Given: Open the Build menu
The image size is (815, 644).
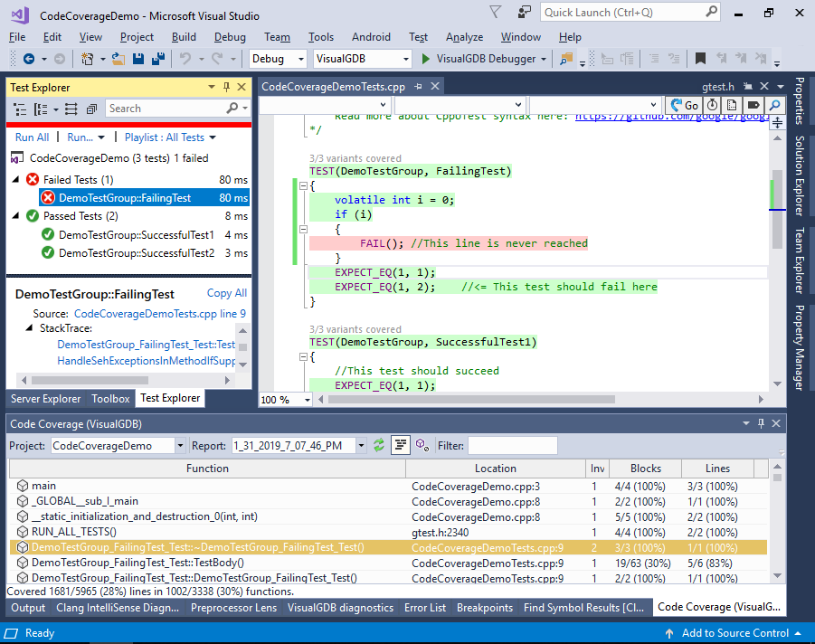Looking at the screenshot, I should pyautogui.click(x=184, y=37).
